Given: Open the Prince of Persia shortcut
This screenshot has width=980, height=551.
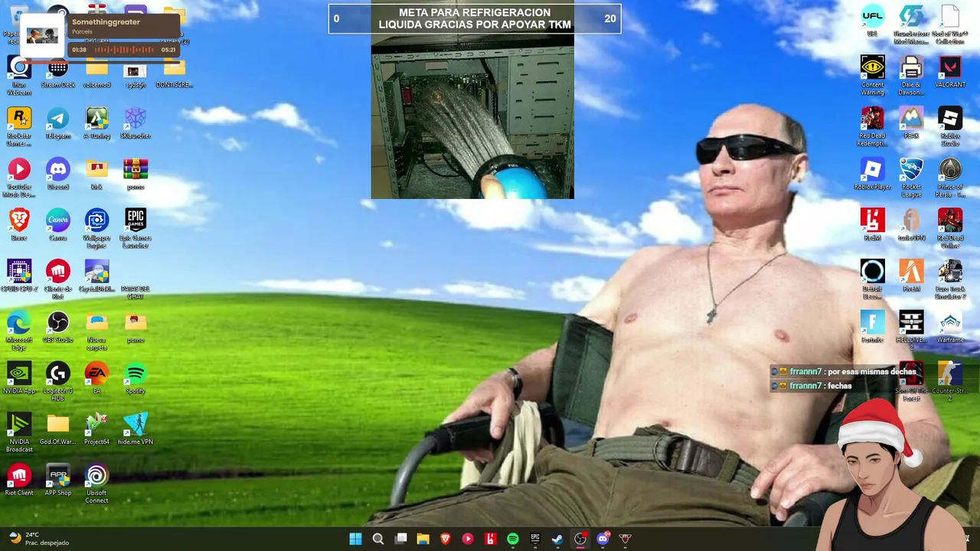Looking at the screenshot, I should [x=950, y=178].
